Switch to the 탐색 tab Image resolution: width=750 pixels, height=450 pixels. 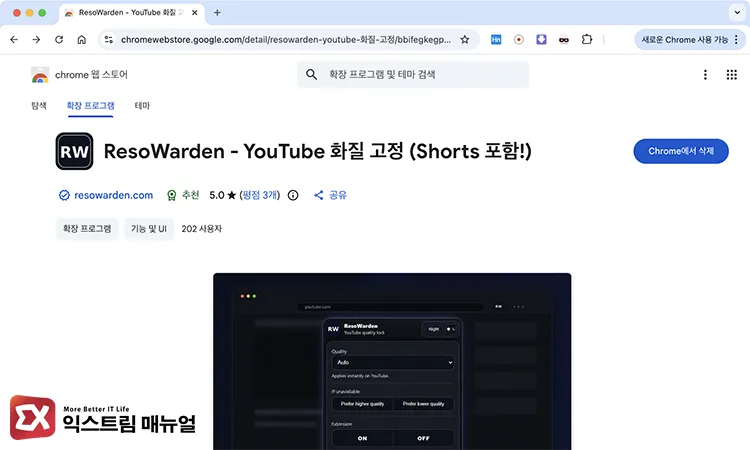coord(39,106)
